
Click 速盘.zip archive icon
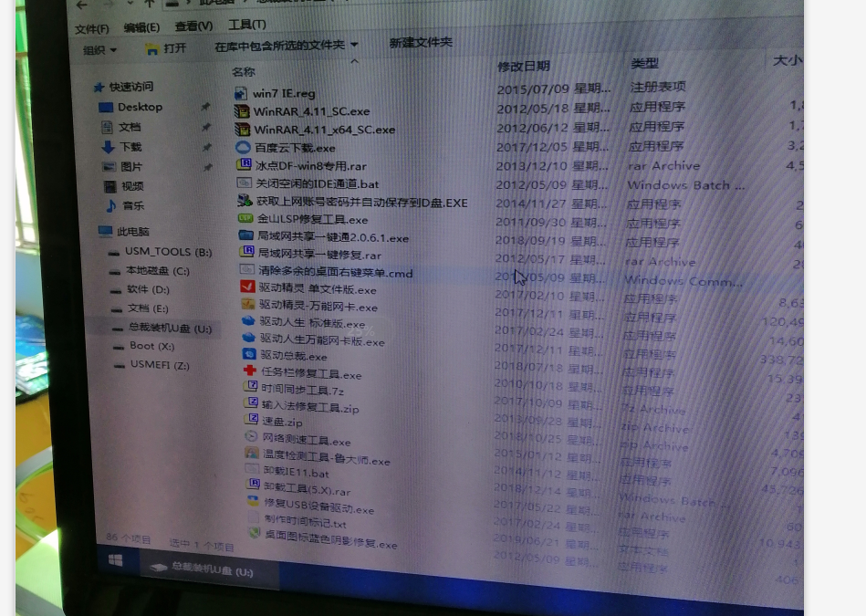point(252,419)
